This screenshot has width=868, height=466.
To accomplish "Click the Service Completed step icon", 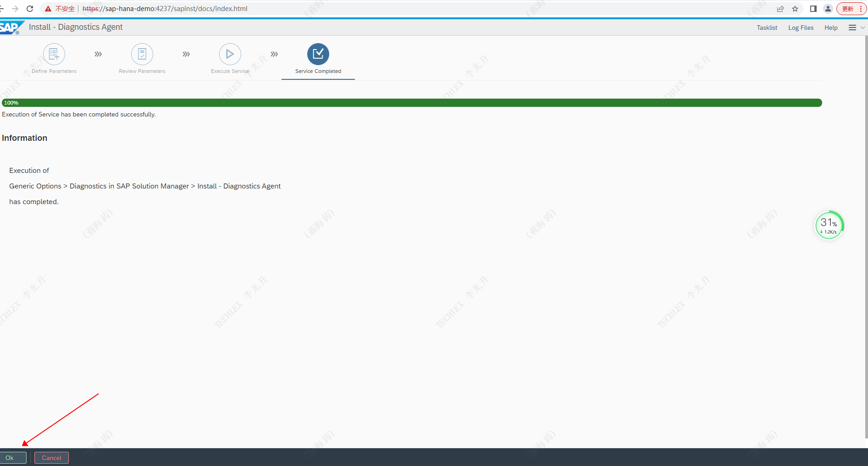I will [318, 54].
